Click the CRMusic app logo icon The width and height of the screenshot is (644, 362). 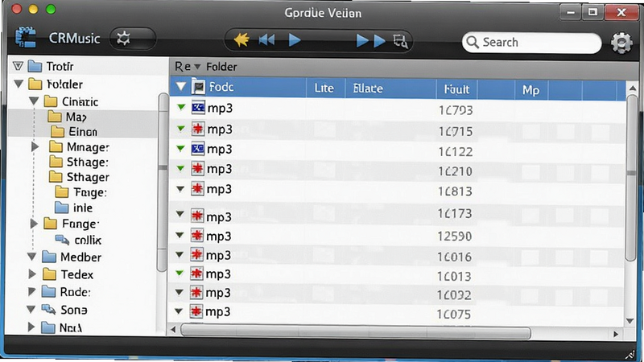click(x=26, y=38)
